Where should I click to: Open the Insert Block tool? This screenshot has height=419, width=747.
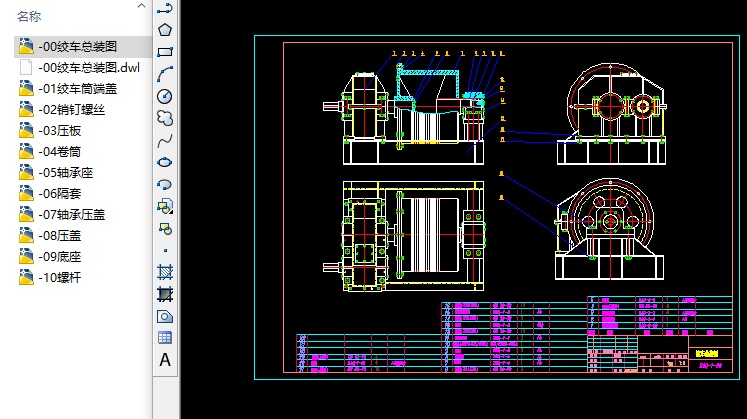coord(165,206)
